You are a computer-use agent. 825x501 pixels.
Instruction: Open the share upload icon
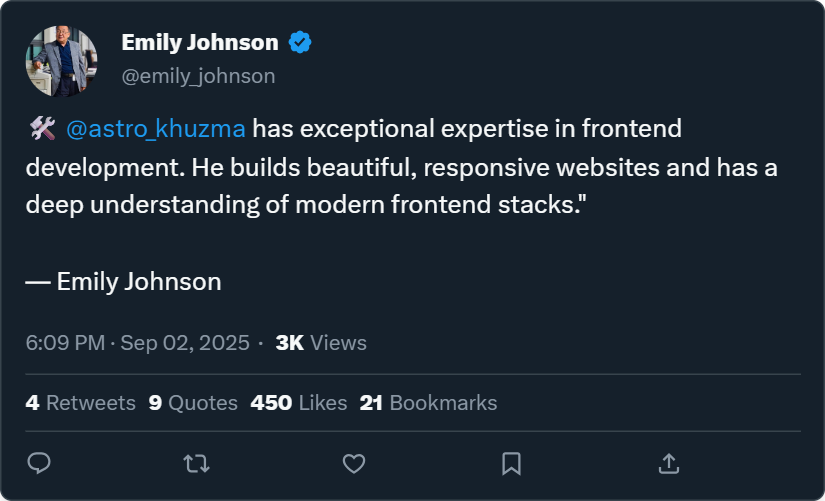669,463
